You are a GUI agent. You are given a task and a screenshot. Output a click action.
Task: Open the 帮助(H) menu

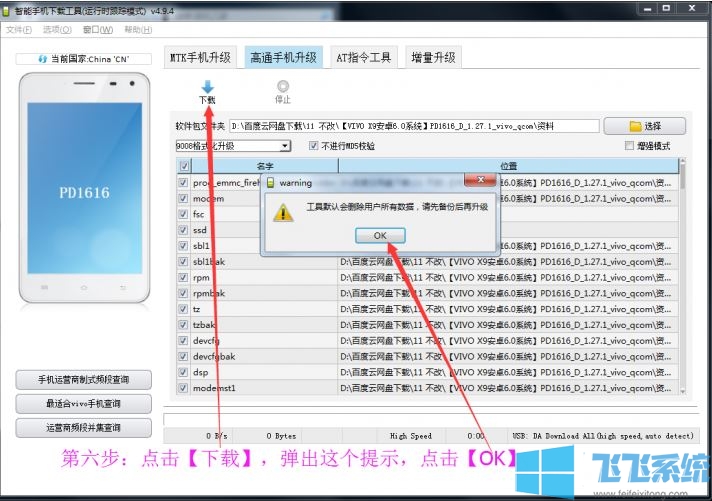coord(138,30)
